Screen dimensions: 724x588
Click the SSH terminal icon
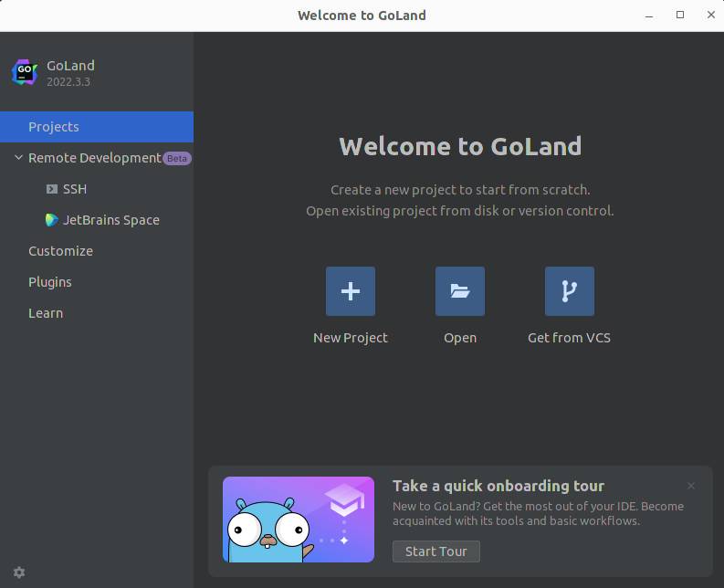(x=52, y=189)
